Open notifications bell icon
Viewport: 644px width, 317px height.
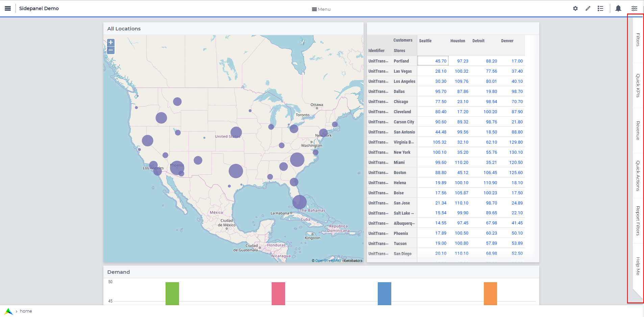pos(618,8)
